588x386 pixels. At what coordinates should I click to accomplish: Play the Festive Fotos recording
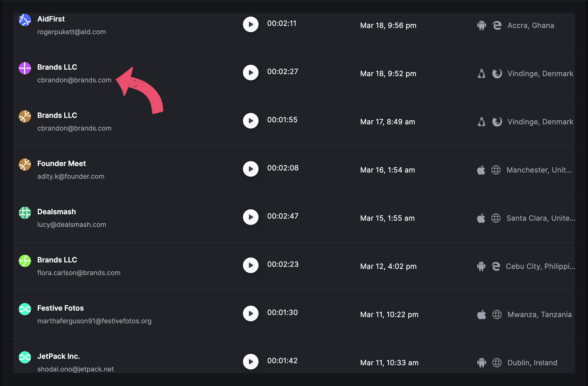tap(250, 313)
